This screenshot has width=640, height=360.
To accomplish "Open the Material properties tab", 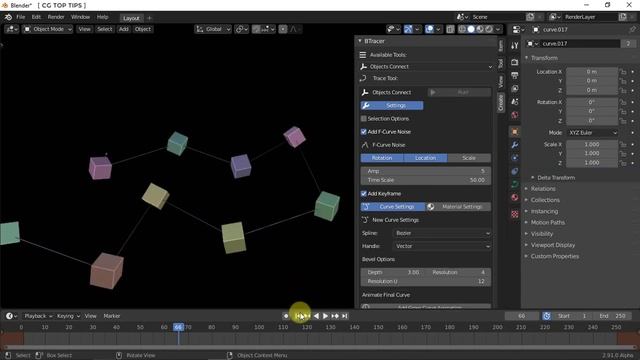I will pos(515,198).
